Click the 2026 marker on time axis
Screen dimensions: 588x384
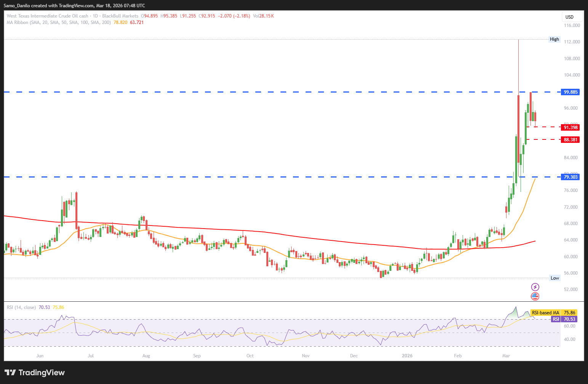[407, 356]
